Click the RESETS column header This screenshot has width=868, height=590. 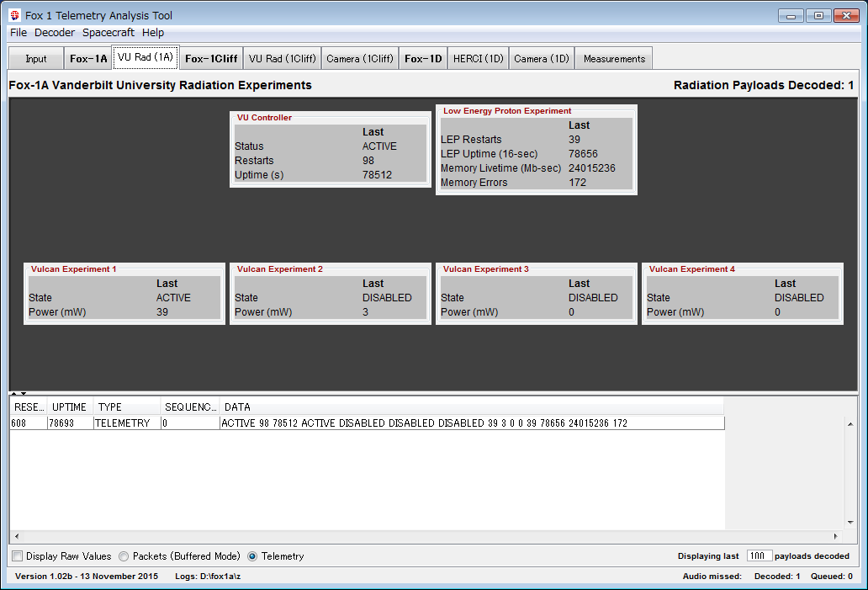point(29,407)
